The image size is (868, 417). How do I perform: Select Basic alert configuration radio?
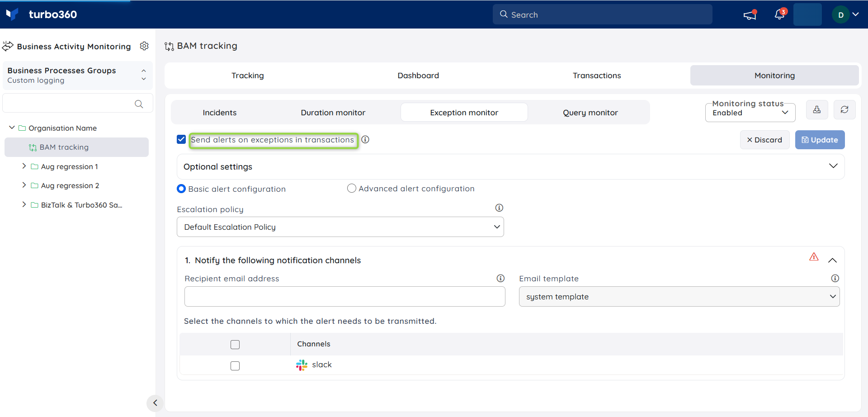pos(181,189)
